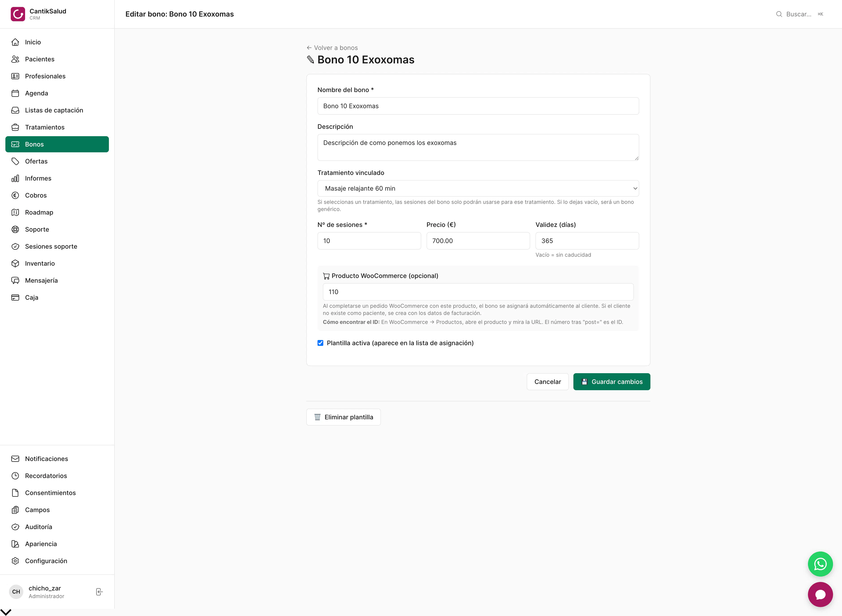Image resolution: width=842 pixels, height=616 pixels.
Task: Click the Agenda calendar icon
Action: tap(15, 93)
